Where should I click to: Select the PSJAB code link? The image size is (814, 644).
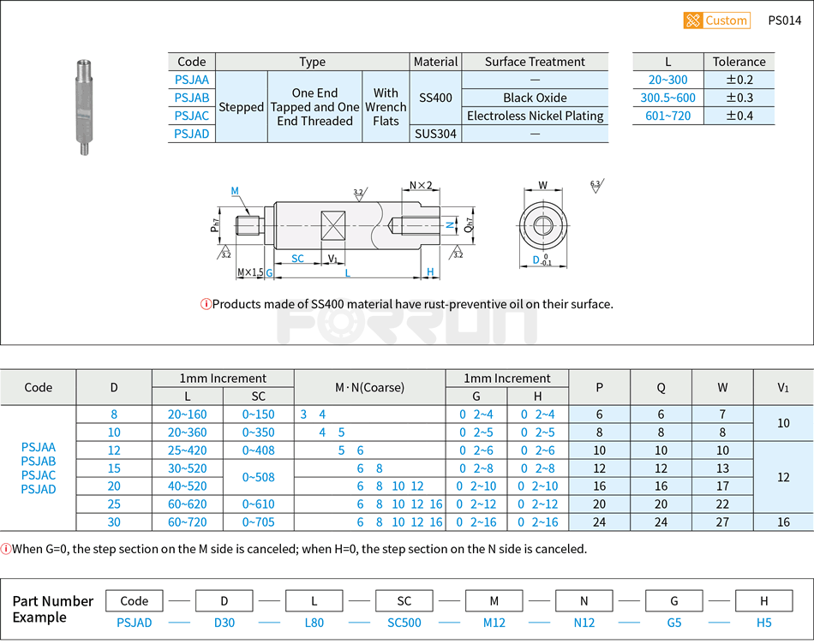pos(191,98)
